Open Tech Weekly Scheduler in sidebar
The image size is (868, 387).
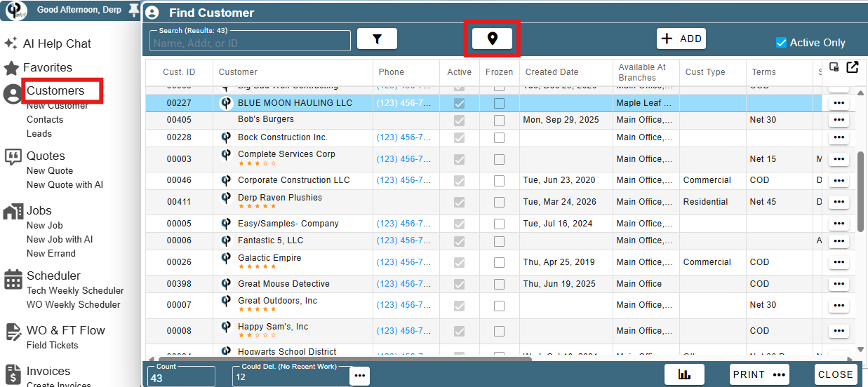coord(75,291)
